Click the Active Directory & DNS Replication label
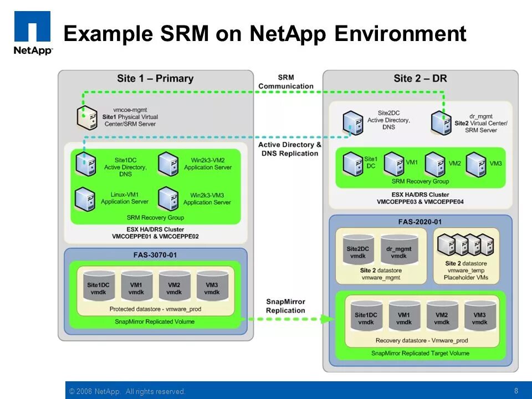The height and width of the screenshot is (399, 532). point(290,149)
